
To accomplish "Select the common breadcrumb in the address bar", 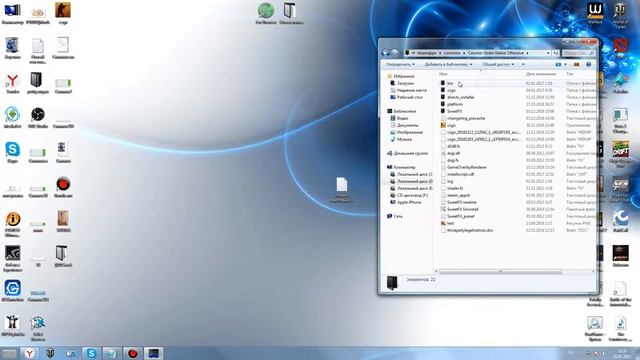I will [452, 53].
